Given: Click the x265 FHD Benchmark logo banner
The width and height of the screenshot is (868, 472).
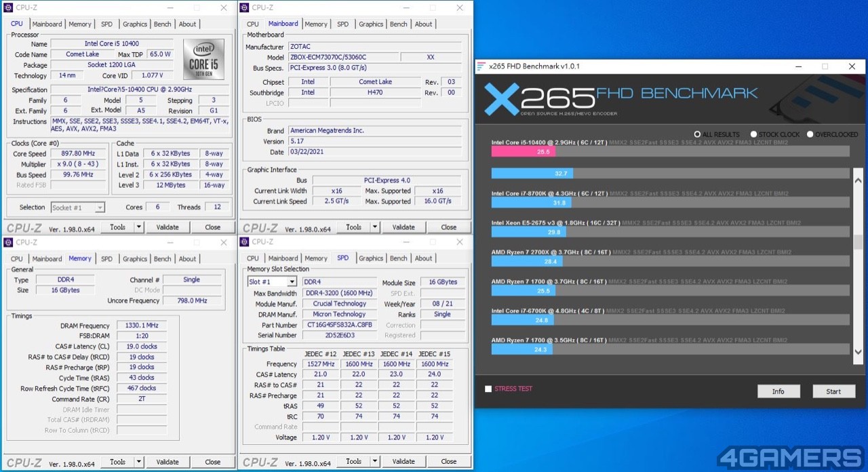Looking at the screenshot, I should click(621, 99).
